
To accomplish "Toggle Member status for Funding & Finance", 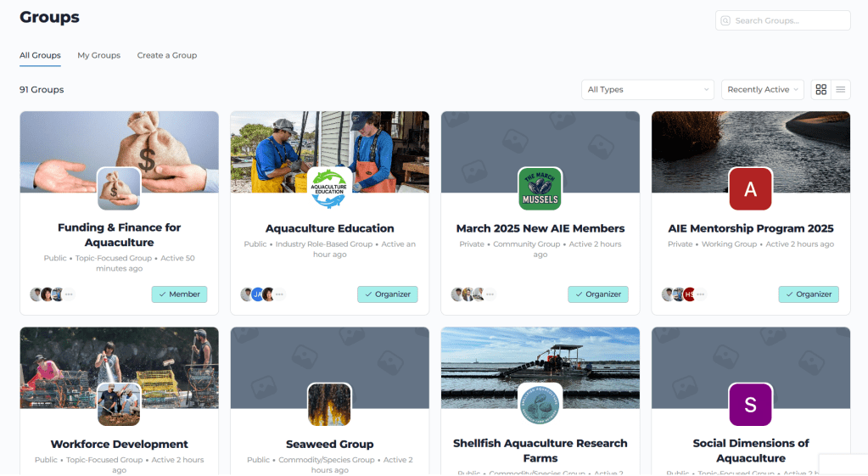I will (x=179, y=294).
